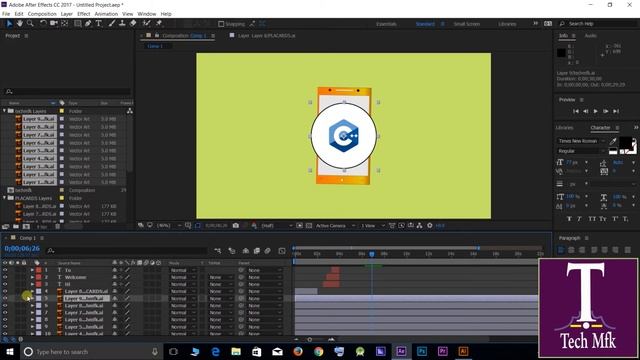Toggle visibility of selected layer 5
The height and width of the screenshot is (360, 640).
click(5, 298)
